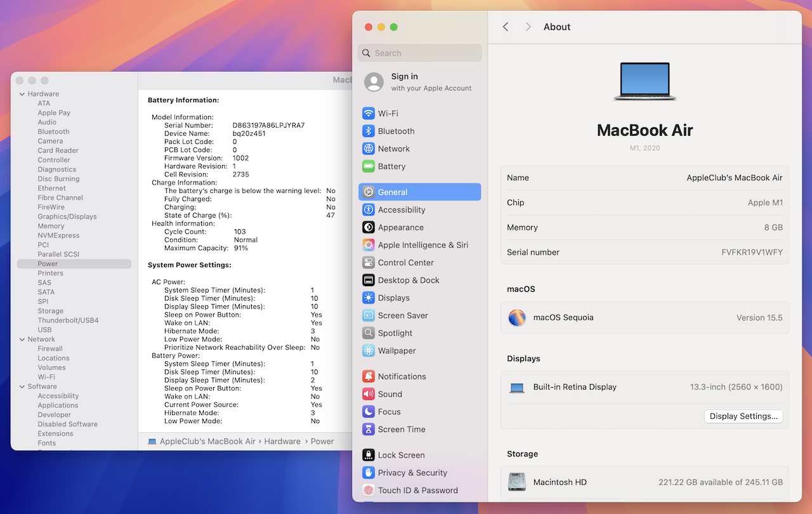This screenshot has height=514, width=812.
Task: Open Graphics/Displays in System Information
Action: click(67, 217)
